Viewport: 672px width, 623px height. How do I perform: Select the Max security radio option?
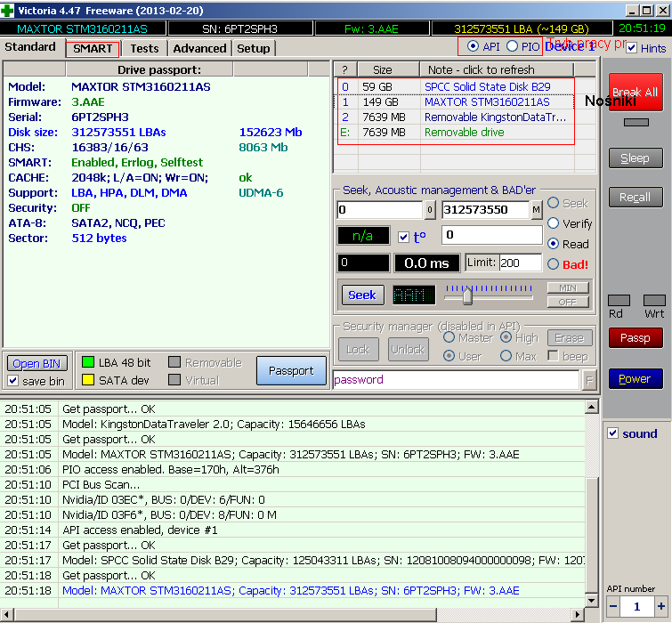click(x=506, y=356)
